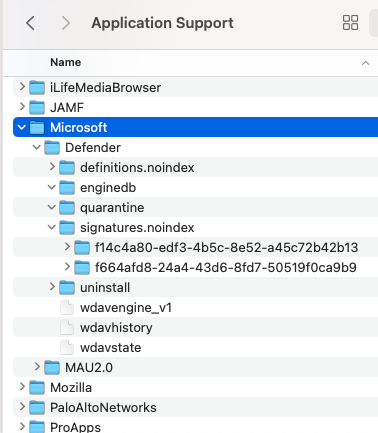Click the Defender folder icon
The height and width of the screenshot is (433, 378).
tap(52, 148)
